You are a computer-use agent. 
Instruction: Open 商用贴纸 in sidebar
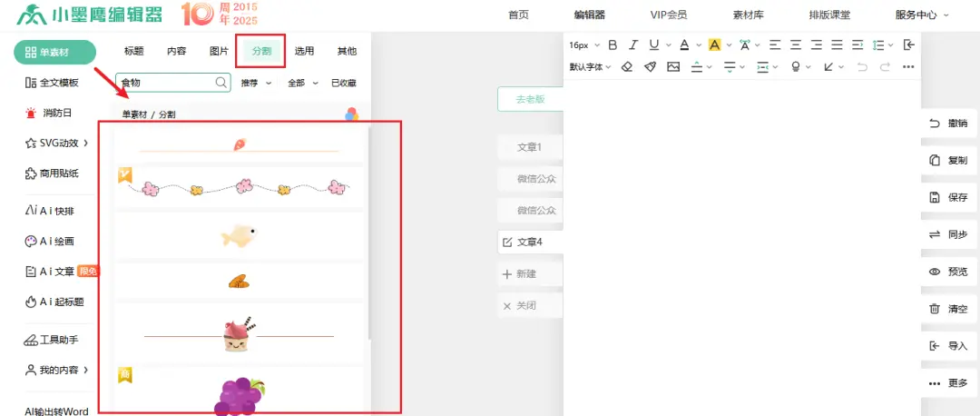click(x=52, y=173)
